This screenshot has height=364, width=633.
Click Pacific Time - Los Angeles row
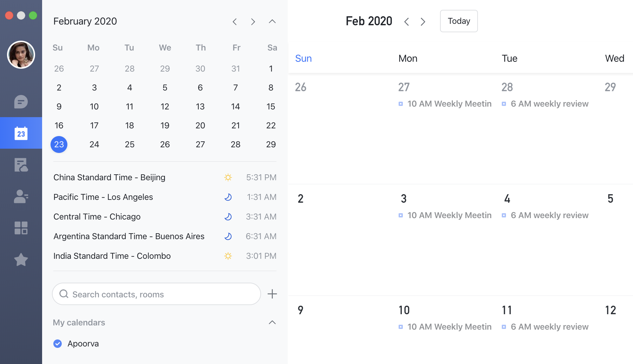[165, 197]
